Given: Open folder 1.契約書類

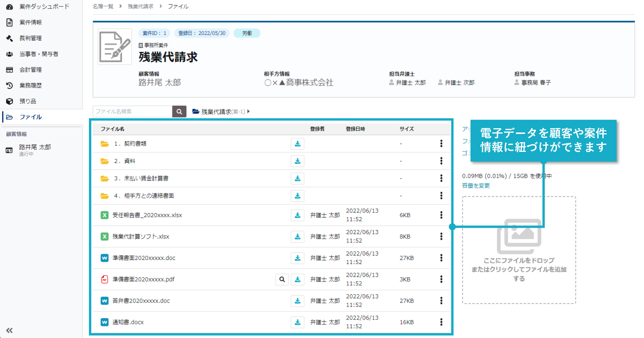Looking at the screenshot, I should (x=130, y=144).
